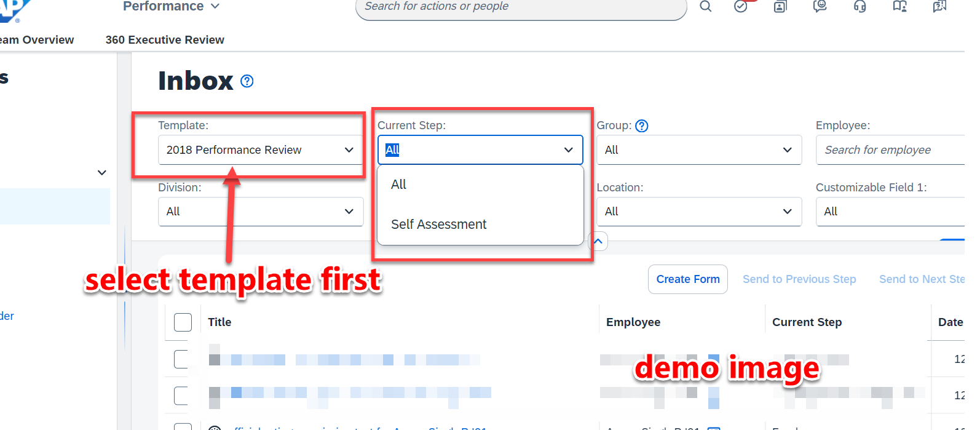Click the Inbox page heading
Viewport: 980px width, 430px height.
click(x=196, y=81)
